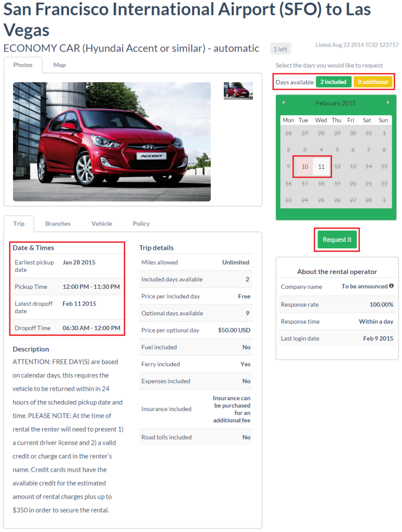
Task: Click the Within a day response time
Action: coord(376,321)
